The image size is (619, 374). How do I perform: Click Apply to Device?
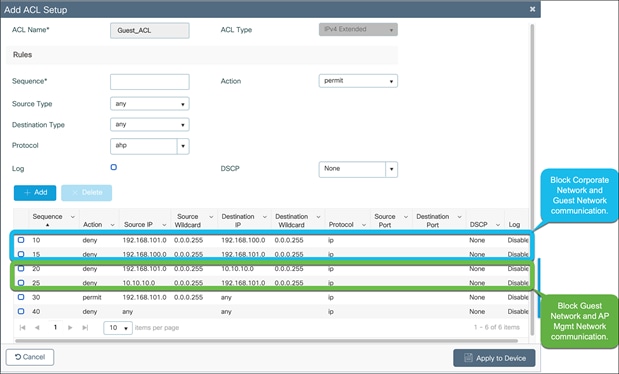click(x=494, y=358)
